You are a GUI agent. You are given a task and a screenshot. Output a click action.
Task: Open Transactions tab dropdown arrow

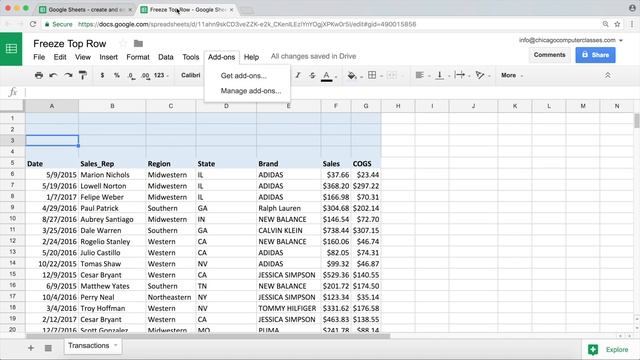(x=116, y=346)
